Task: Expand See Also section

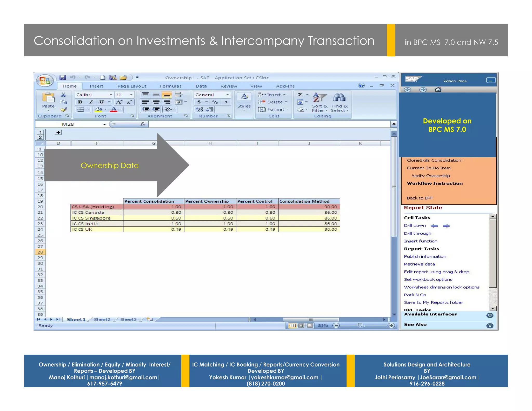Action: [490, 326]
